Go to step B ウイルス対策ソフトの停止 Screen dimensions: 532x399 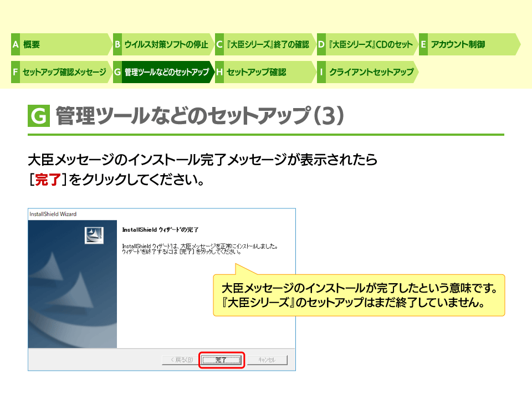(x=163, y=44)
